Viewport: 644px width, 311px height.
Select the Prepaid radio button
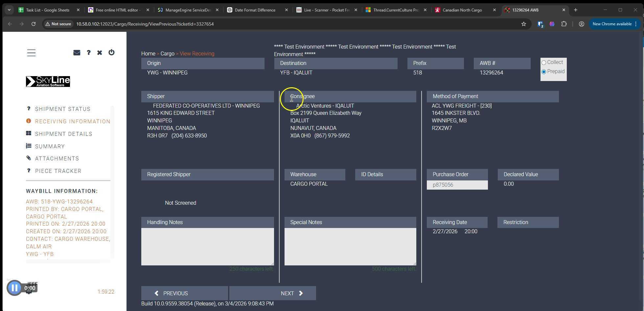tap(544, 72)
